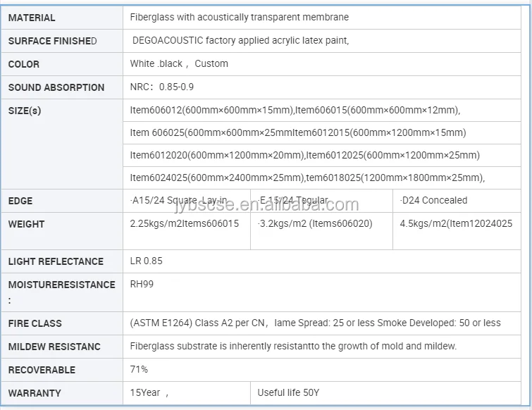532x410 pixels.
Task: Click the 2.25kgs/m2 weight cell
Action: 185,224
